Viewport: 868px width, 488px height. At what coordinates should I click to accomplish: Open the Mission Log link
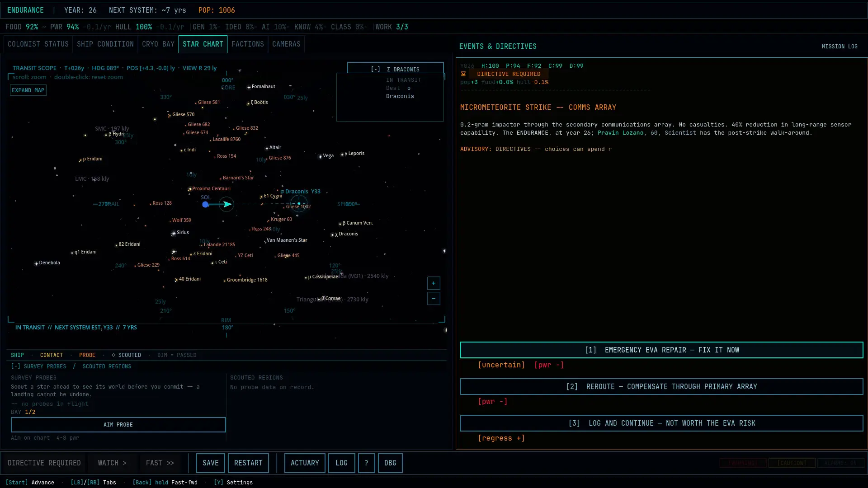(840, 47)
